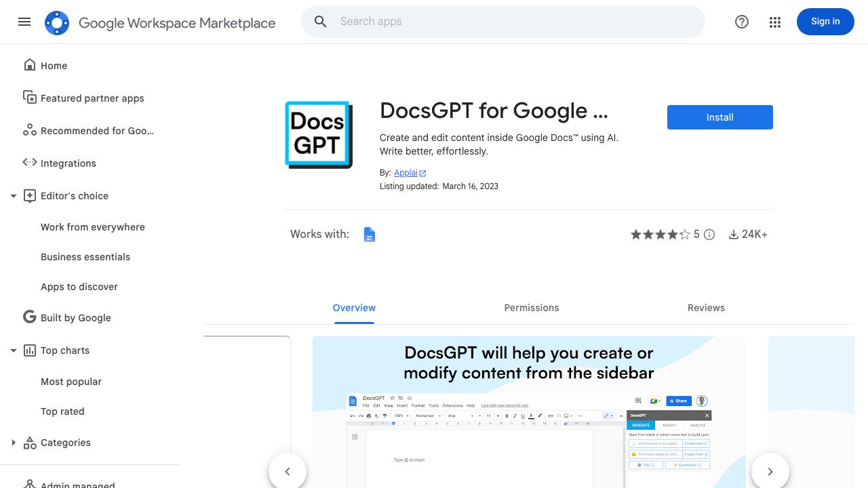
Task: Select Apps to discover
Action: pyautogui.click(x=79, y=287)
